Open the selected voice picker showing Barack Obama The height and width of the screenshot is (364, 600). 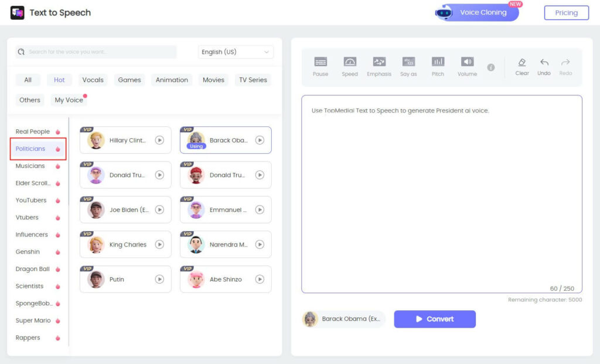click(343, 319)
